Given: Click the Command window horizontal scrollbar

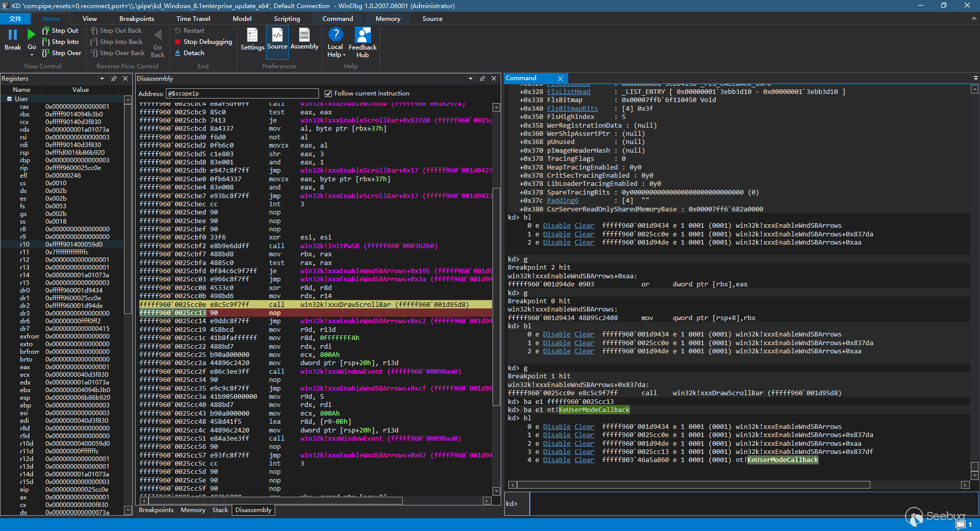Looking at the screenshot, I should click(693, 485).
